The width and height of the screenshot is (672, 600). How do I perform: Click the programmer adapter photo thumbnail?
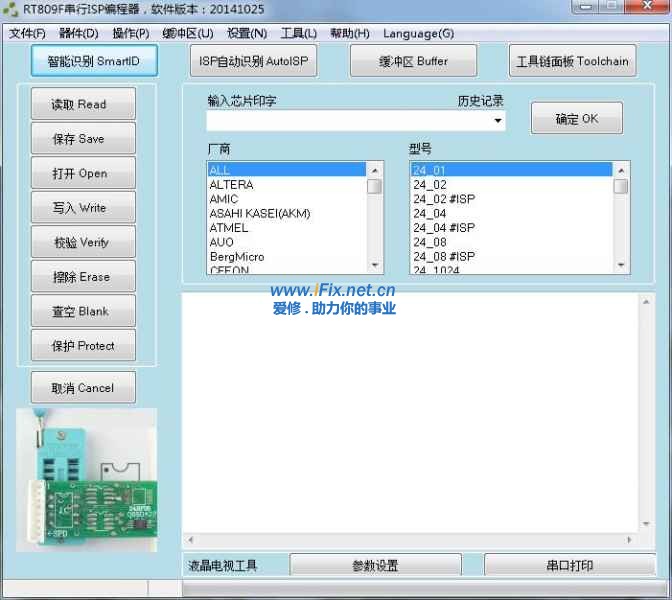coord(87,480)
